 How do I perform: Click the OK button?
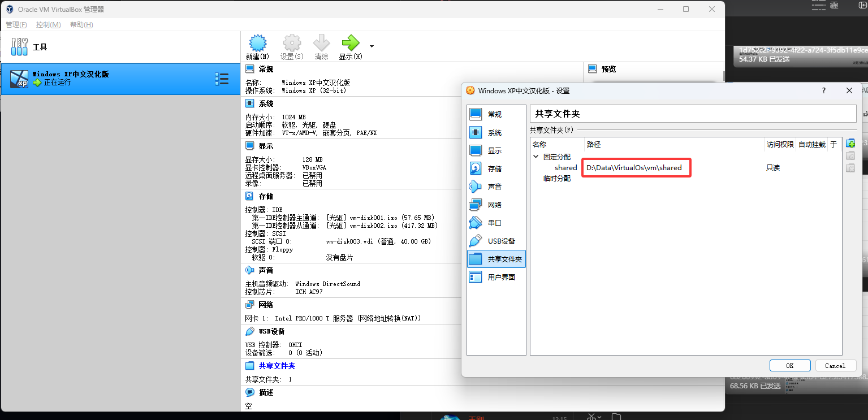pos(789,366)
